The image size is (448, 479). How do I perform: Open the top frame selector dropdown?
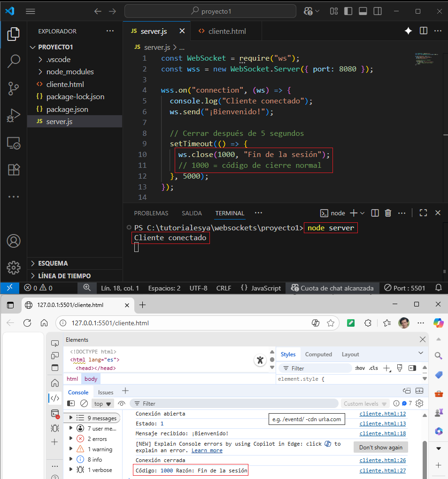click(x=102, y=403)
